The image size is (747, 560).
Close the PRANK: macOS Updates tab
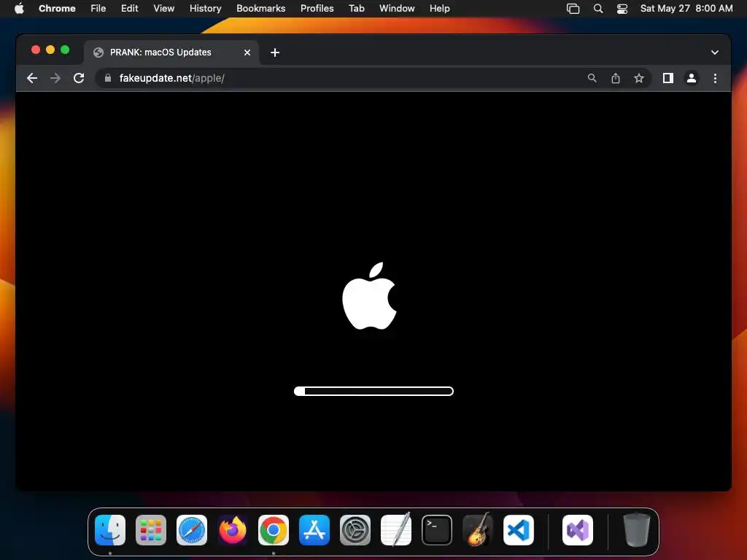tap(247, 52)
